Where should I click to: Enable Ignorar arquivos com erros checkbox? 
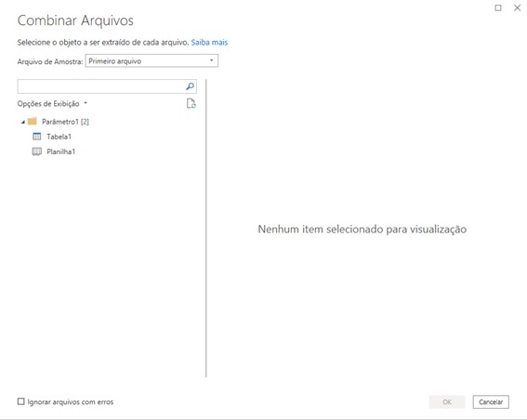pos(20,401)
